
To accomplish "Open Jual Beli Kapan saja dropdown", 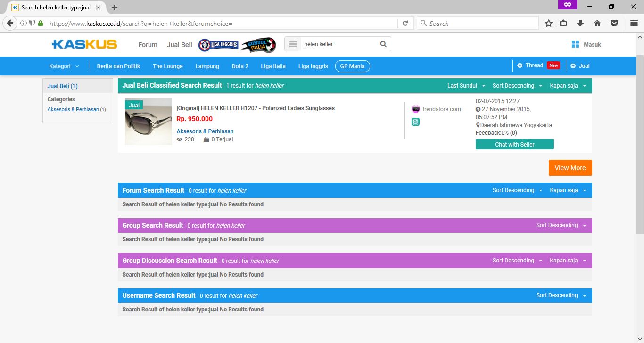I will tap(568, 86).
